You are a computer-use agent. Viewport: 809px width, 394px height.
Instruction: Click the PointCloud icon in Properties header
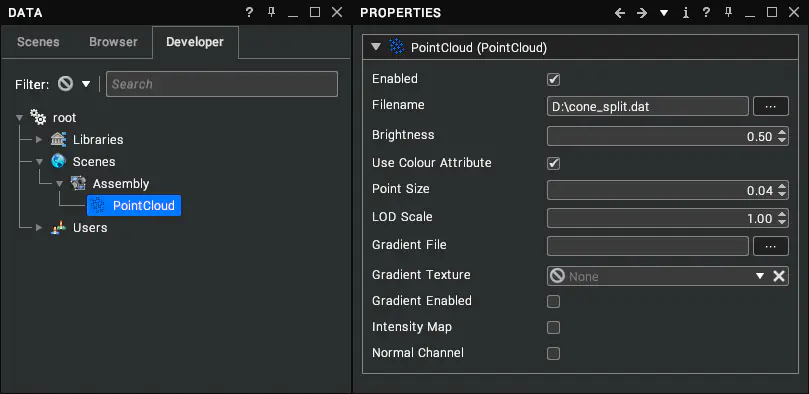coord(396,47)
